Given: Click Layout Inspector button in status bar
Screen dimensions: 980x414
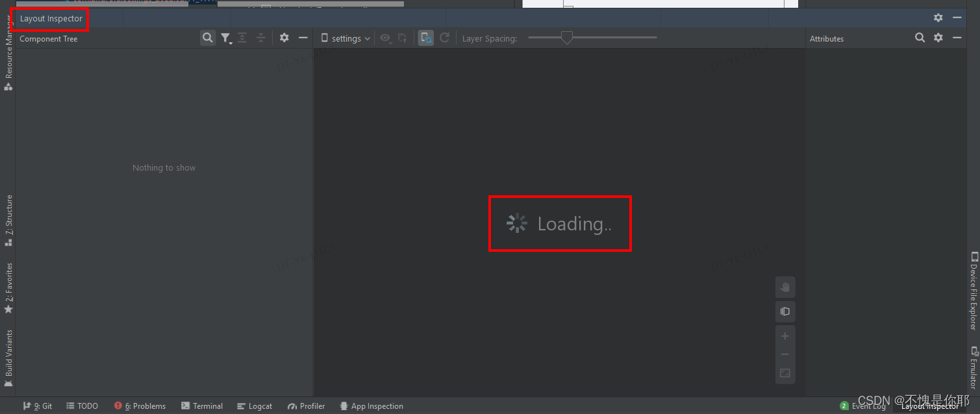Looking at the screenshot, I should (929, 406).
